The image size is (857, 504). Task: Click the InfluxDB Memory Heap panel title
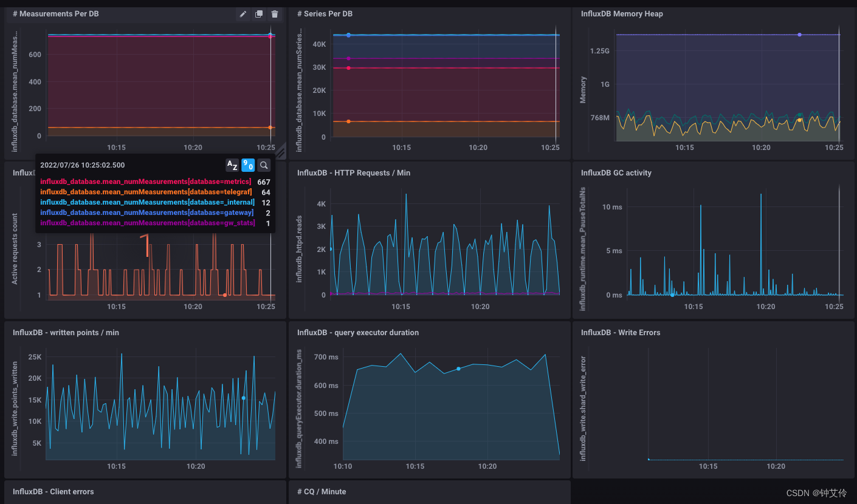click(622, 14)
